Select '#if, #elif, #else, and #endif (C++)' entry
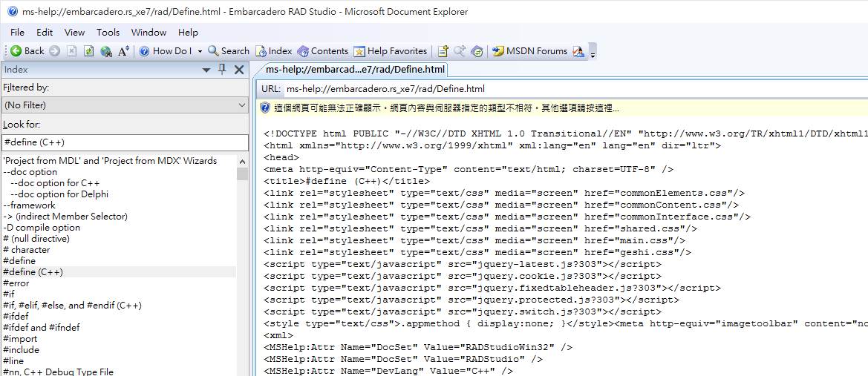The image size is (868, 376). click(x=73, y=306)
